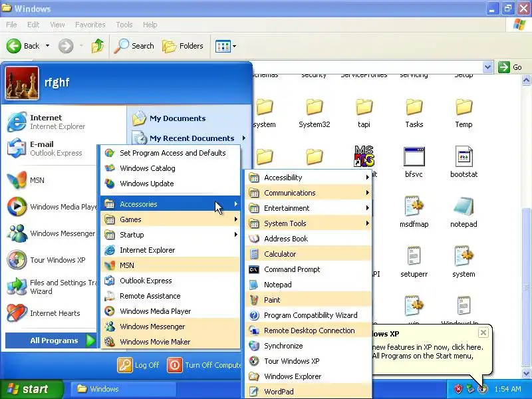Open the Help menu
The width and height of the screenshot is (532, 399).
[x=150, y=25]
